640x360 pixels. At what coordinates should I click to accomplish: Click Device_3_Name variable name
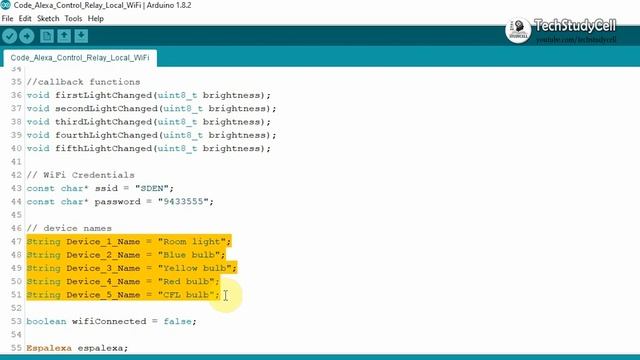pyautogui.click(x=103, y=268)
